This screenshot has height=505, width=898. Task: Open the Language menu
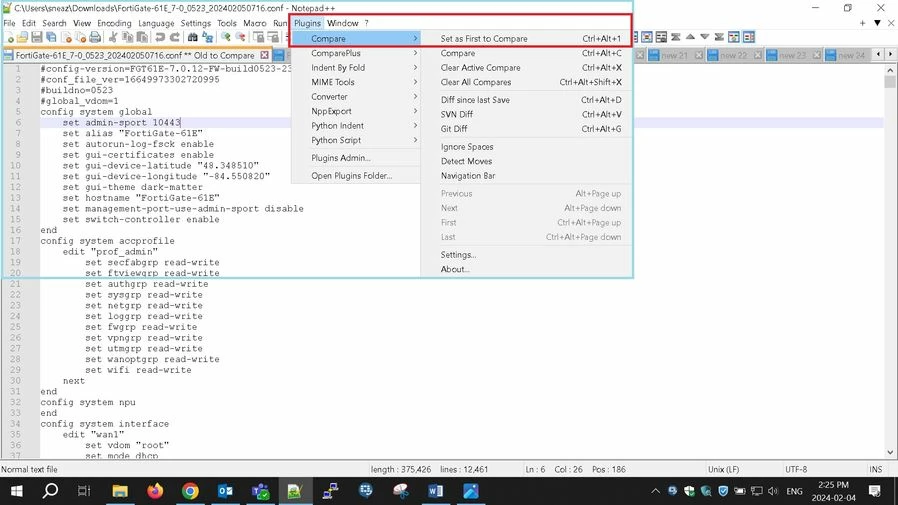156,23
